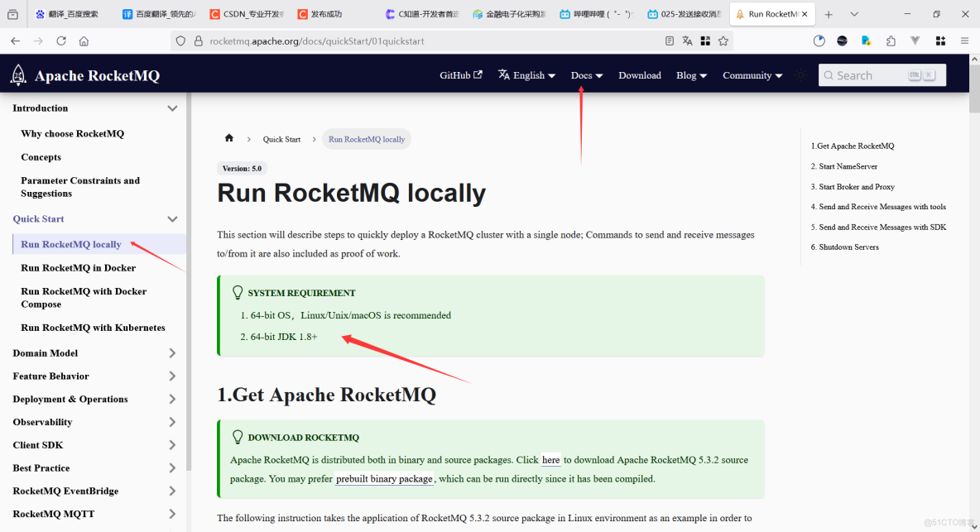Reload the page with the refresh icon

[x=60, y=40]
